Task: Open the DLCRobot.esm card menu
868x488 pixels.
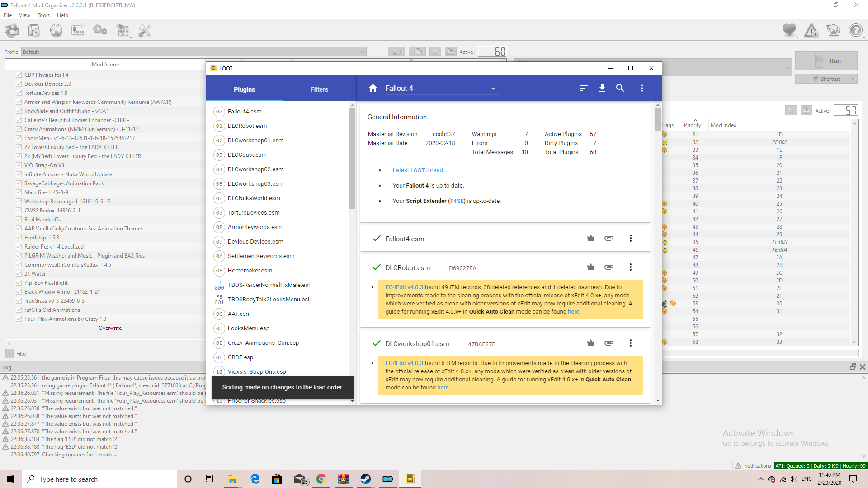Action: point(631,267)
